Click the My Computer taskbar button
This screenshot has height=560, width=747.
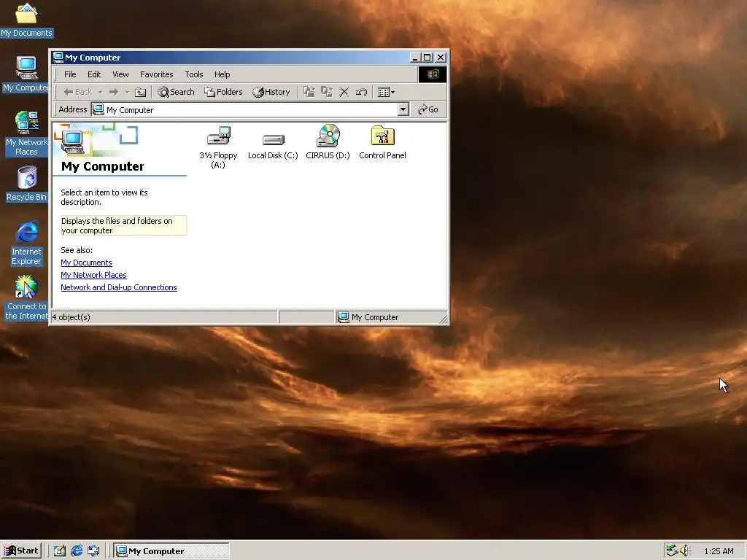(x=172, y=551)
